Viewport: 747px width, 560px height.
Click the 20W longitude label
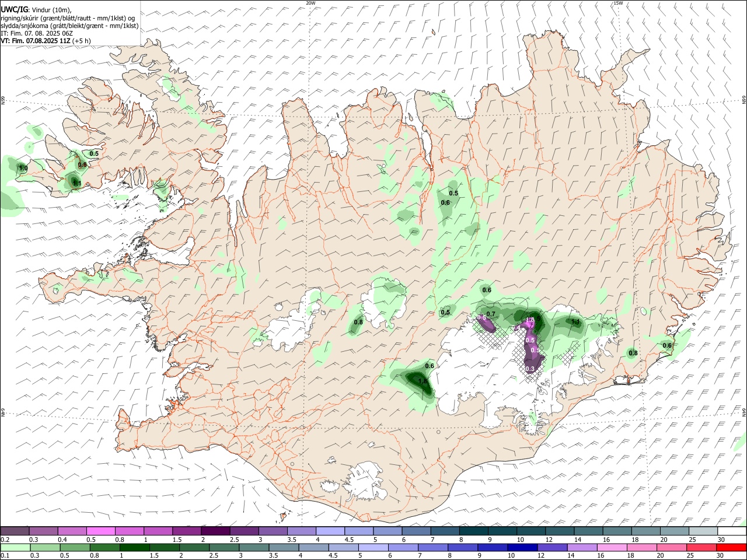tap(310, 3)
